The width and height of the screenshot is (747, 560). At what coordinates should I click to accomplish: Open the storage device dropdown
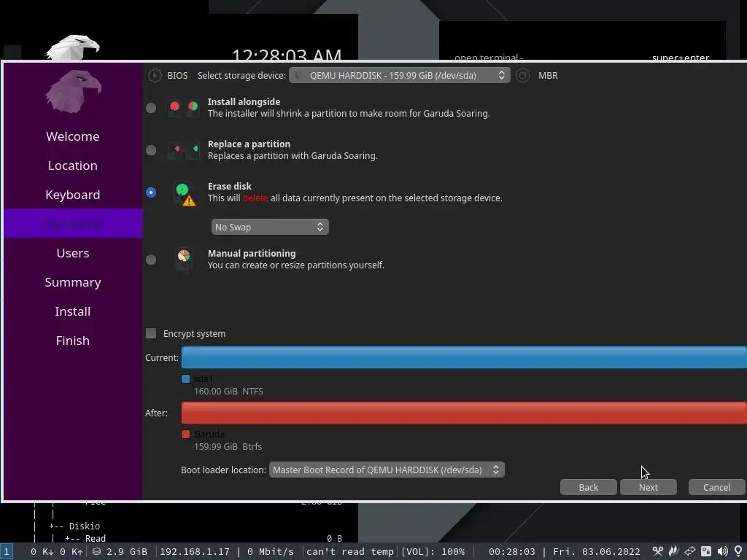[x=399, y=75]
